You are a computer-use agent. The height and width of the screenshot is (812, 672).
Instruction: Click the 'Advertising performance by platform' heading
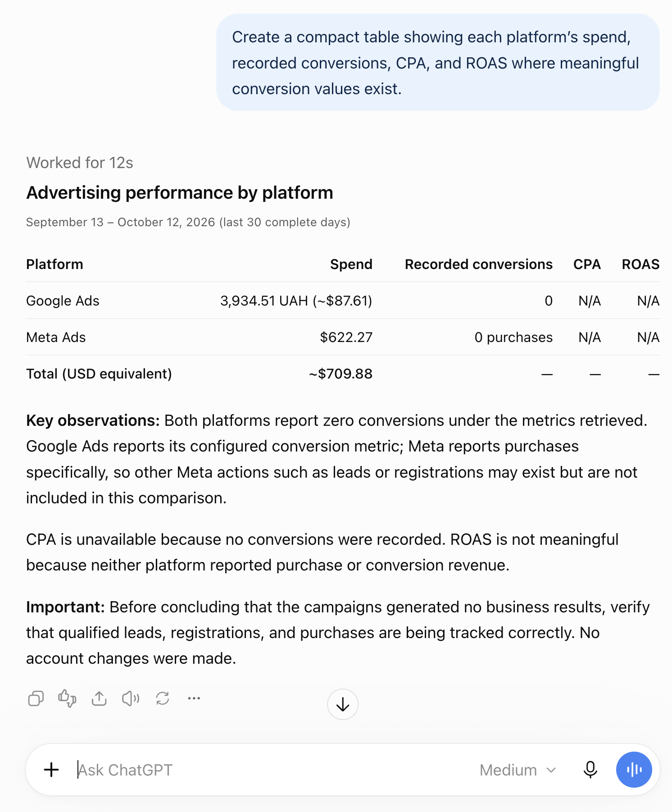[x=180, y=193]
